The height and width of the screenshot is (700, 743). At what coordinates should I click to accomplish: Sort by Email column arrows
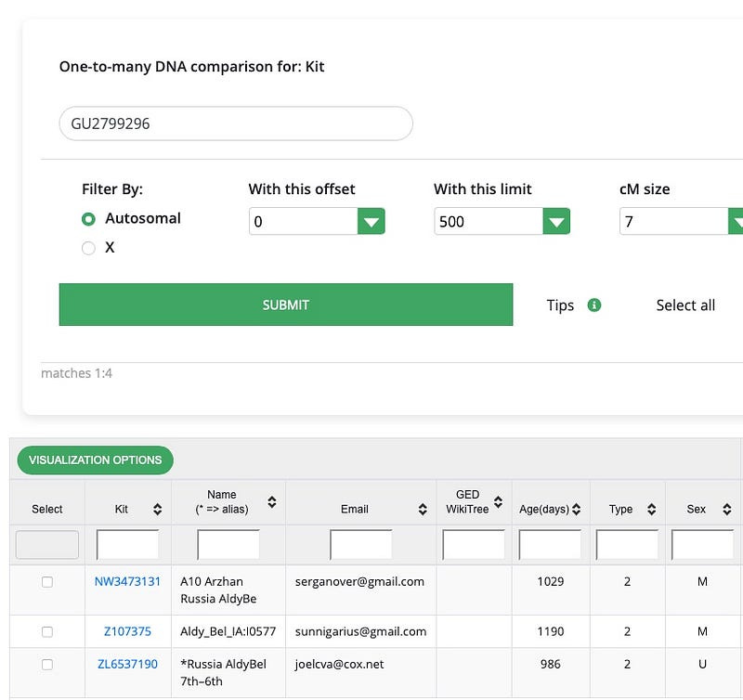423,509
